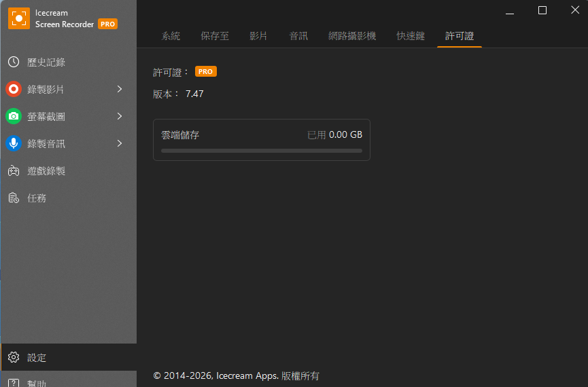588x387 pixels.
Task: Click the red record icon for 錄製影片
Action: click(14, 89)
